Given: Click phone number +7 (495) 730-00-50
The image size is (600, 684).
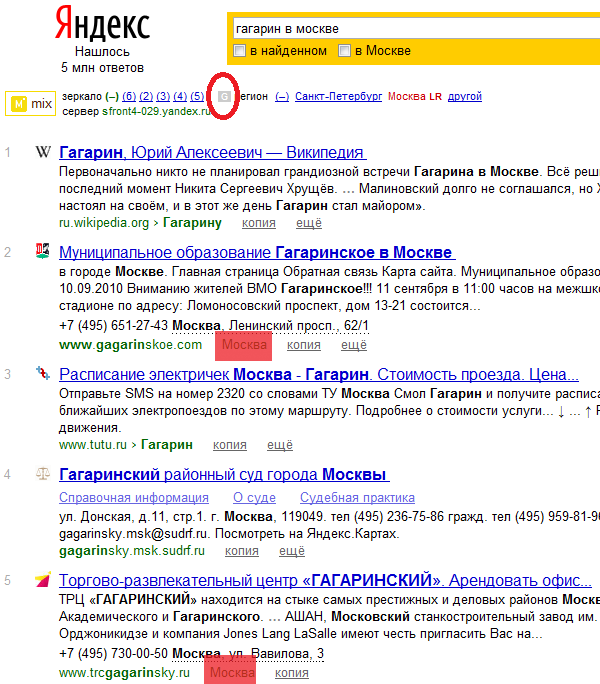Looking at the screenshot, I should (x=113, y=653).
